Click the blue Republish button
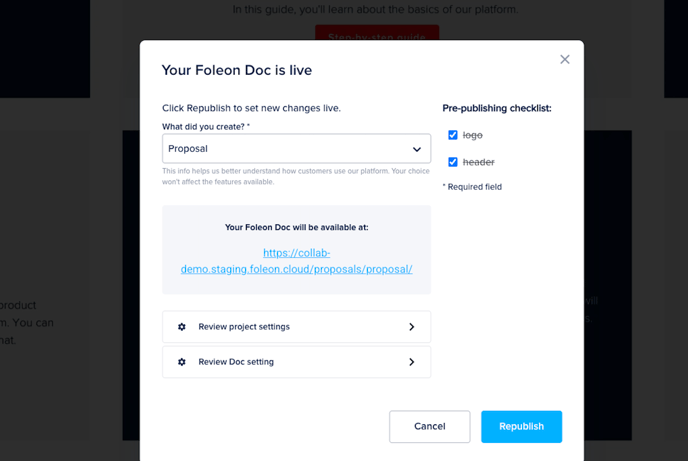This screenshot has height=461, width=688. coord(521,426)
